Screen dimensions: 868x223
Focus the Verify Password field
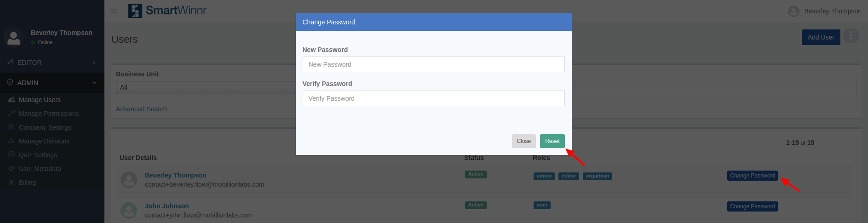(433, 98)
